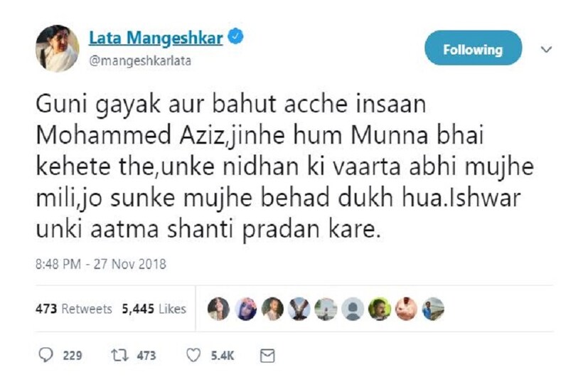Screen dimensions: 588x392
Task: Retweet this tweet using the retweet icon
Action: tap(122, 355)
